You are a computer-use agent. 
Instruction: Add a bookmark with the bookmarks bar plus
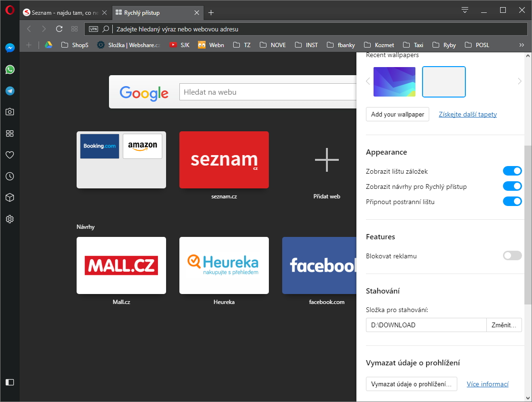pyautogui.click(x=29, y=45)
